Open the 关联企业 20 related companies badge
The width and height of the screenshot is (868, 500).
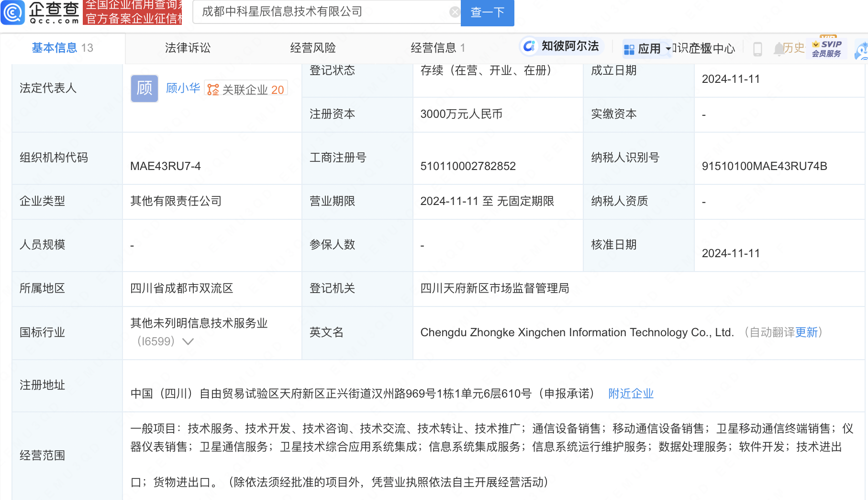(246, 90)
